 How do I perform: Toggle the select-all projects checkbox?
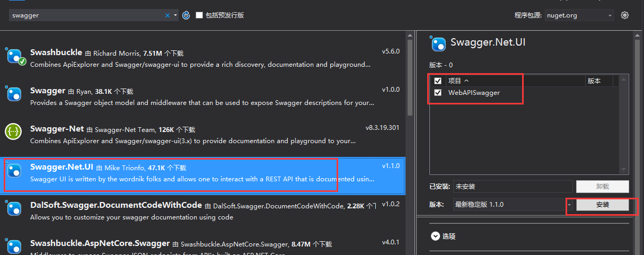(438, 81)
